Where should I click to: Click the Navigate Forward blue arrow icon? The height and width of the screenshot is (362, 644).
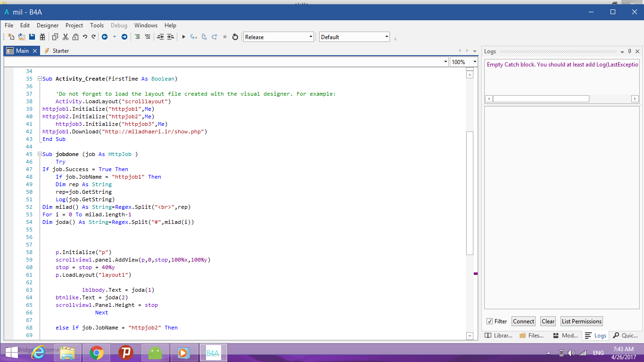coord(124,36)
